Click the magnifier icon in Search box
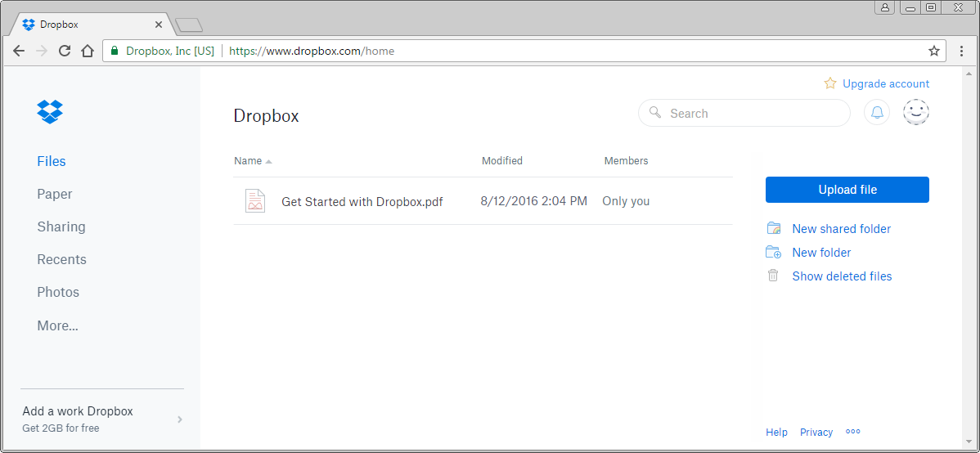 point(655,113)
